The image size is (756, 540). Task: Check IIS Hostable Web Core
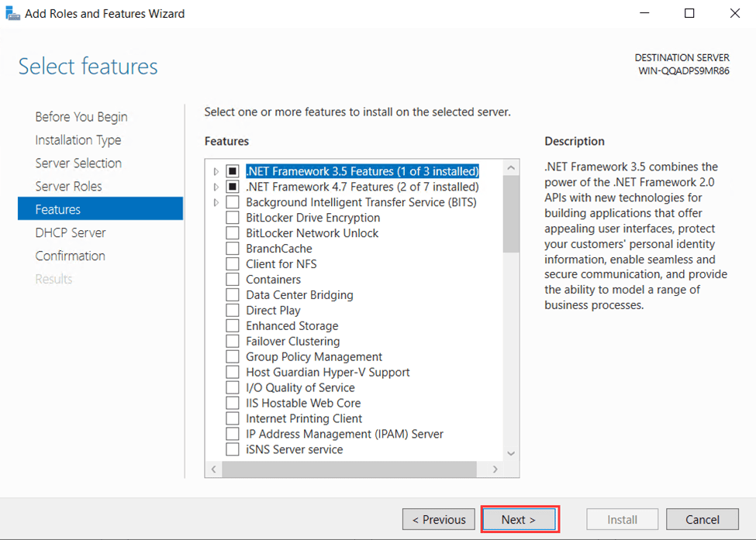231,403
